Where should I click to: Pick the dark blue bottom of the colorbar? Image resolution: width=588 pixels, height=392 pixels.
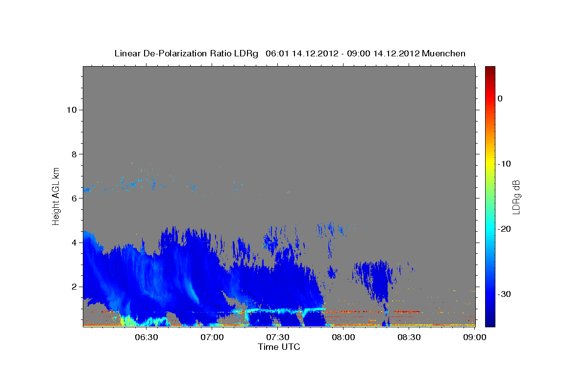tap(490, 322)
